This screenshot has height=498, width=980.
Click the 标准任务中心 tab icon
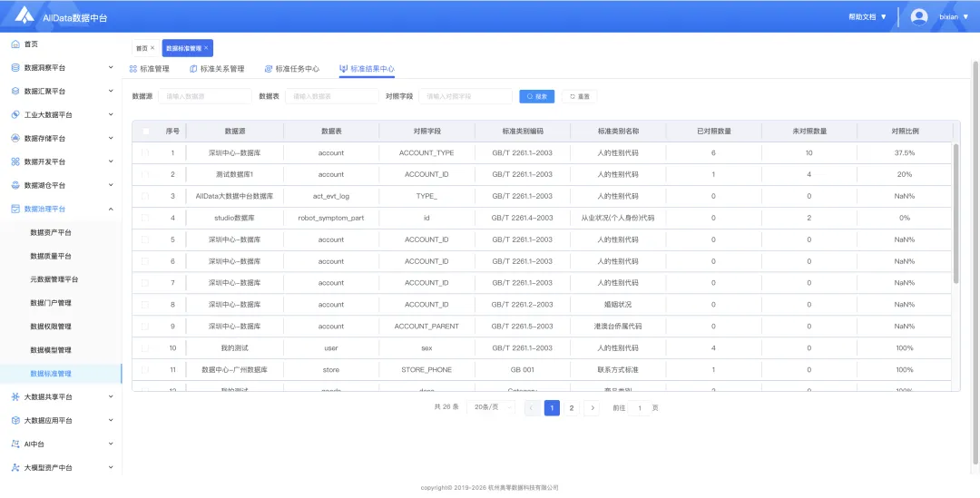[x=268, y=69]
